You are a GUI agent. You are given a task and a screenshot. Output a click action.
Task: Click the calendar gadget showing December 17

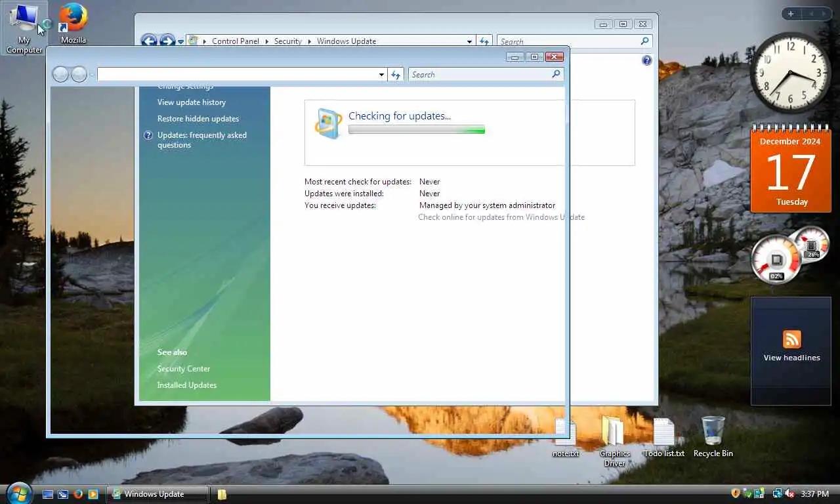coord(791,169)
